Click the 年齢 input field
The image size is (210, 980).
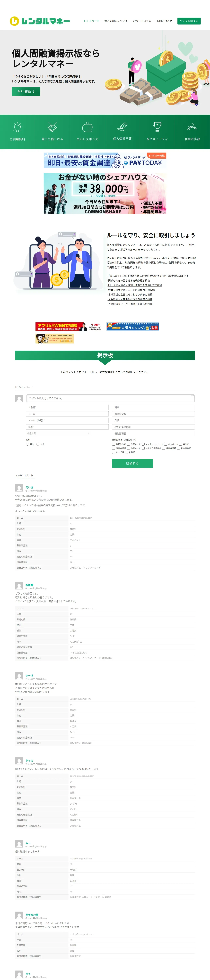67,427
